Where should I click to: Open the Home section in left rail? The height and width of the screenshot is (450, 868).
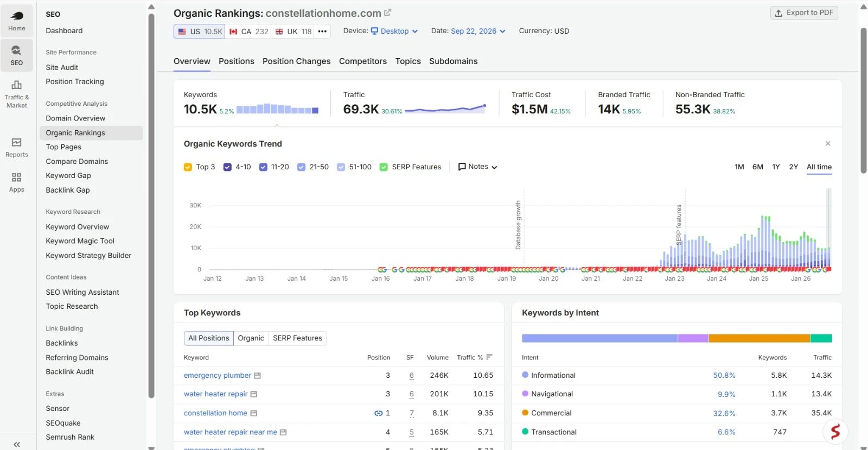point(17,21)
